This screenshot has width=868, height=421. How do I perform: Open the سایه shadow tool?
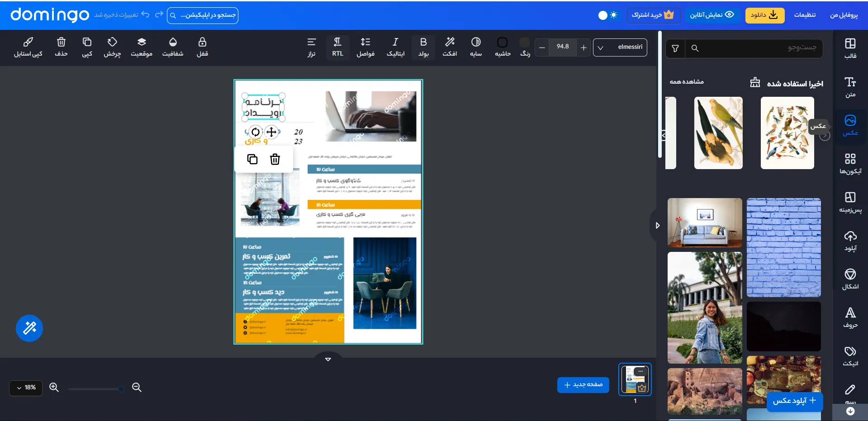coord(476,47)
